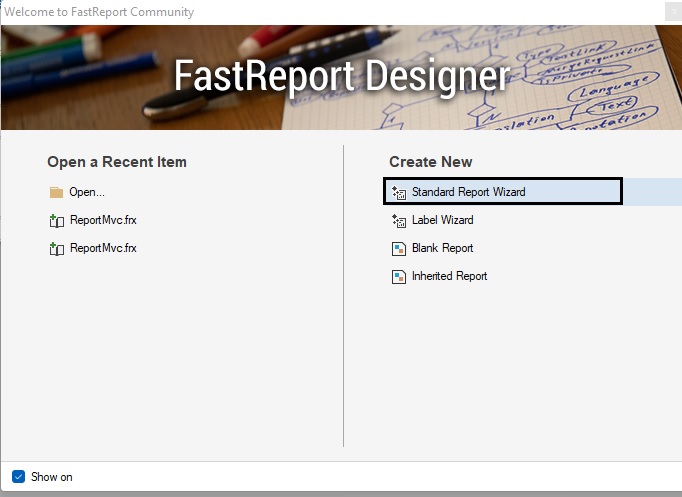
Task: Open the first ReportMvc.frx recent item
Action: pyautogui.click(x=103, y=220)
